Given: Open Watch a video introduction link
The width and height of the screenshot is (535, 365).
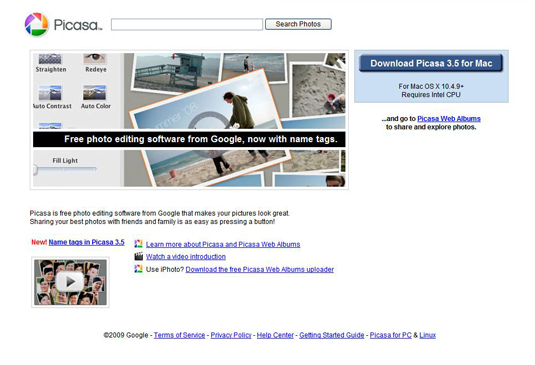Looking at the screenshot, I should click(x=186, y=257).
